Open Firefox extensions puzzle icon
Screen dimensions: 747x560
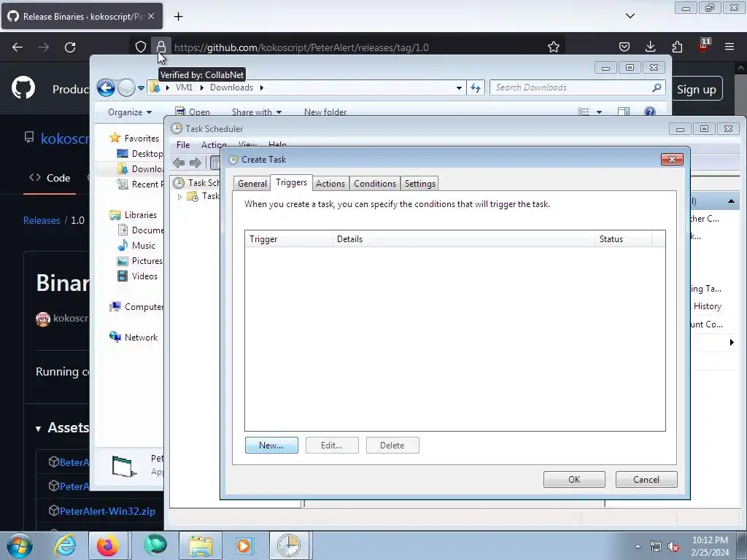coord(677,47)
